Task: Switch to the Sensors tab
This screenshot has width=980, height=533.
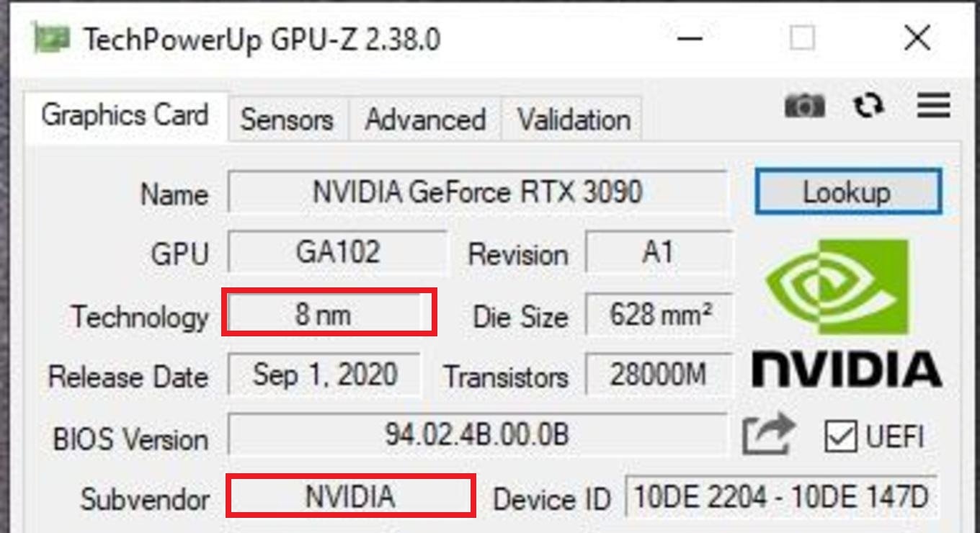Action: (x=287, y=120)
